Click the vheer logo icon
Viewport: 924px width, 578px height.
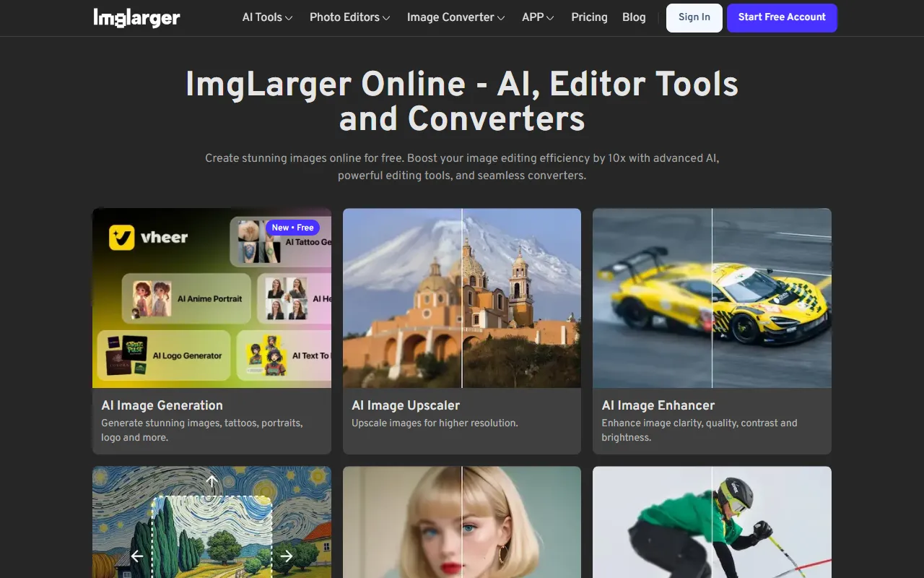point(122,237)
